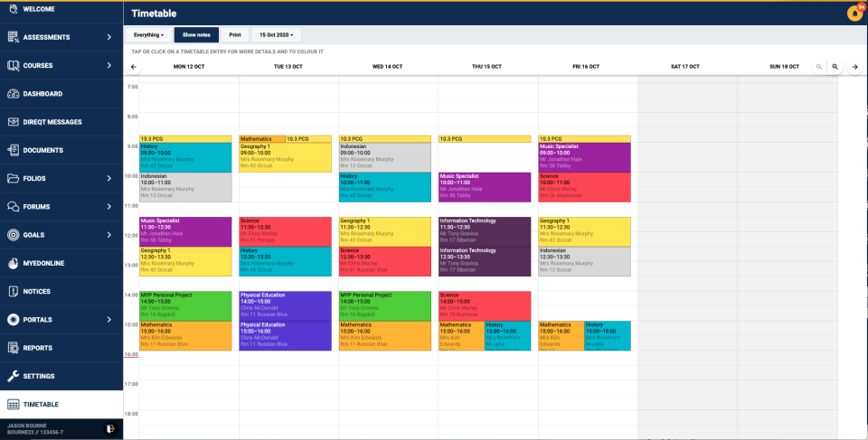
Task: Open Thursday 10:00 Music Specialist entry
Action: point(485,187)
